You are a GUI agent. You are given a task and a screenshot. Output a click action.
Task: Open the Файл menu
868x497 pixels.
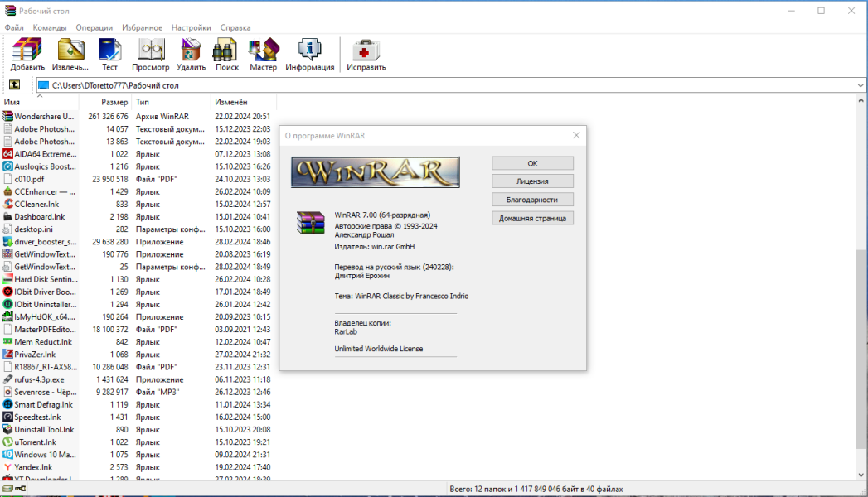(14, 27)
